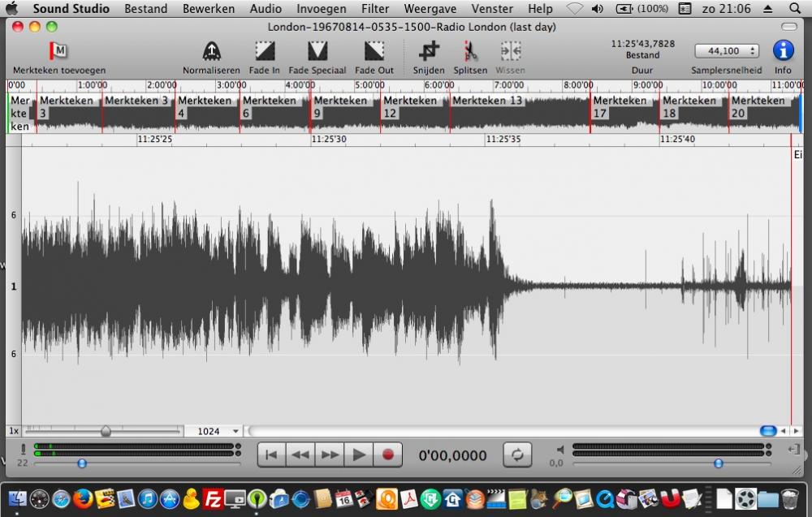
Task: Click the output volume slider knob
Action: 718,463
